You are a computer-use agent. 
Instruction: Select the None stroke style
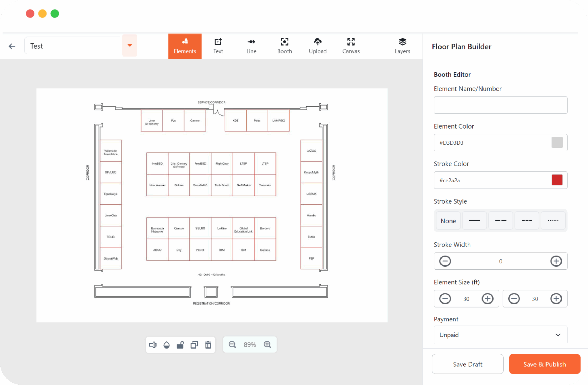pos(448,220)
